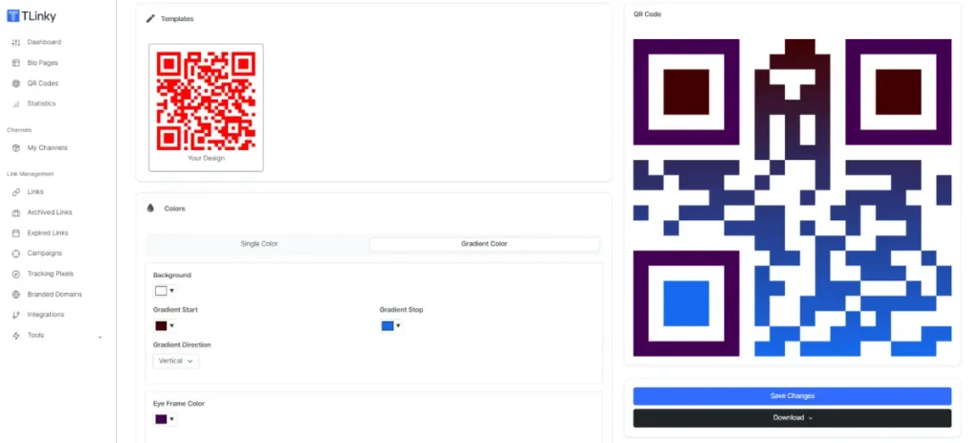
Task: Click the Tools lightning bolt icon
Action: tap(16, 336)
